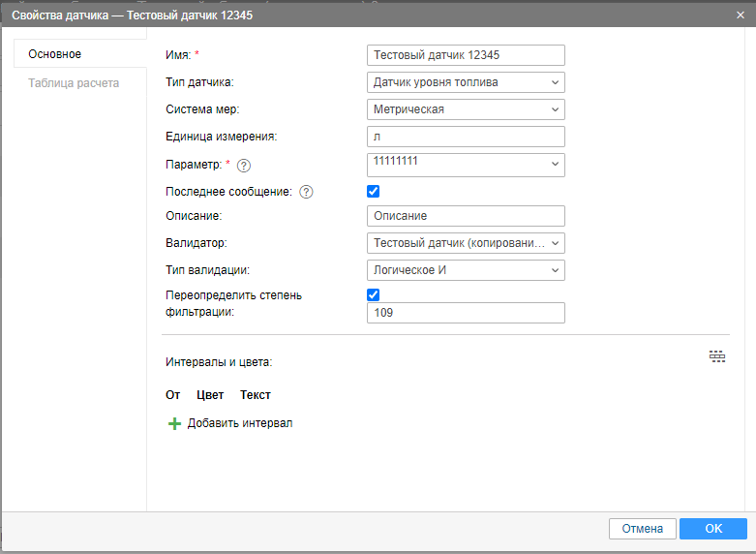Viewport: 756px width, 554px height.
Task: Click into the Имя text field
Action: 466,55
